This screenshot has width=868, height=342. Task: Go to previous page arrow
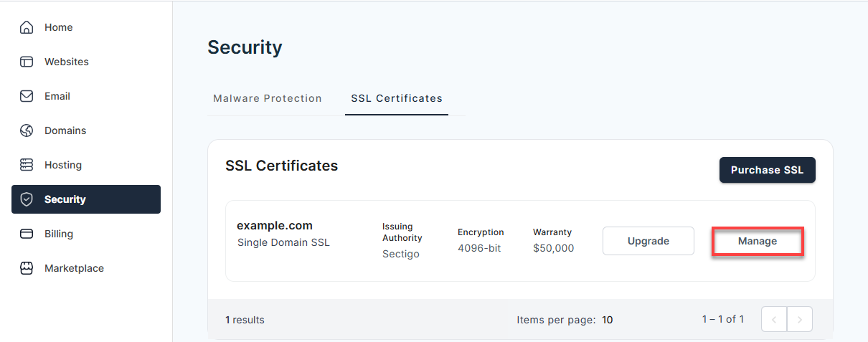(x=774, y=319)
